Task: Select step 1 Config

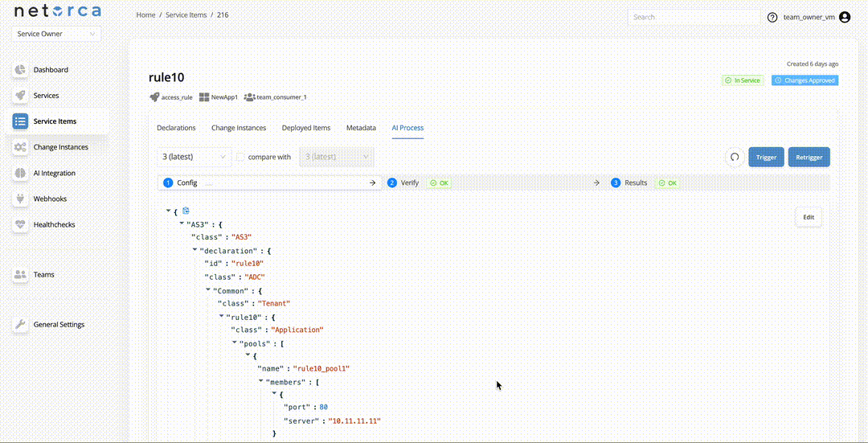Action: click(269, 183)
